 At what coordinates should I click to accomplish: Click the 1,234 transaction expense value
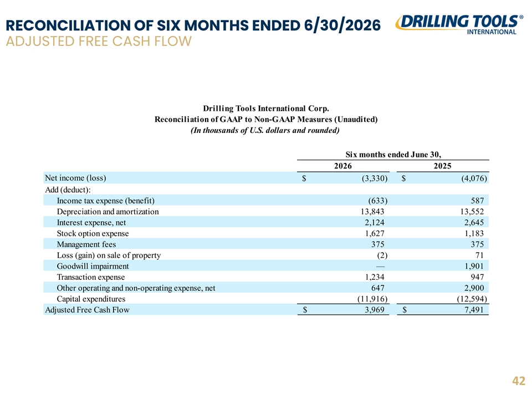point(375,277)
